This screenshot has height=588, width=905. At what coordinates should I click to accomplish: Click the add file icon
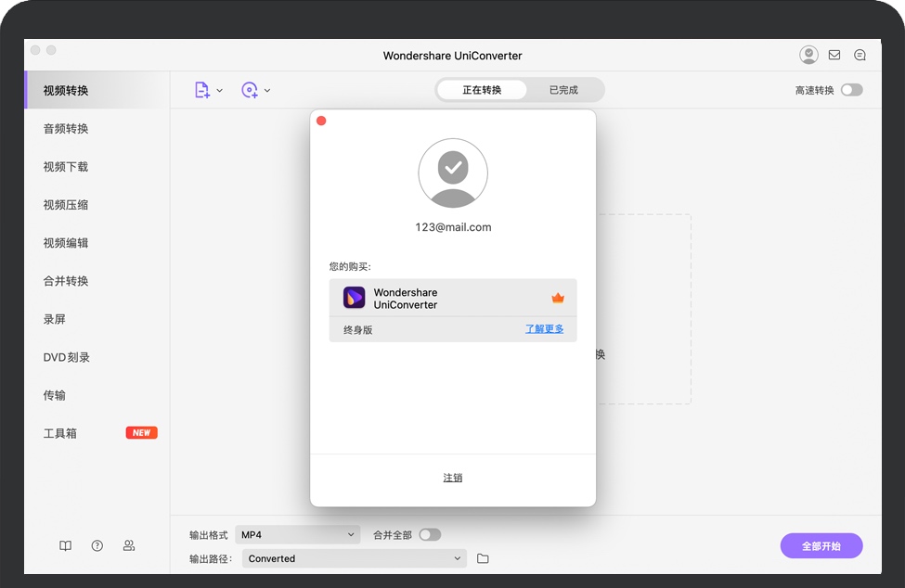(x=201, y=90)
